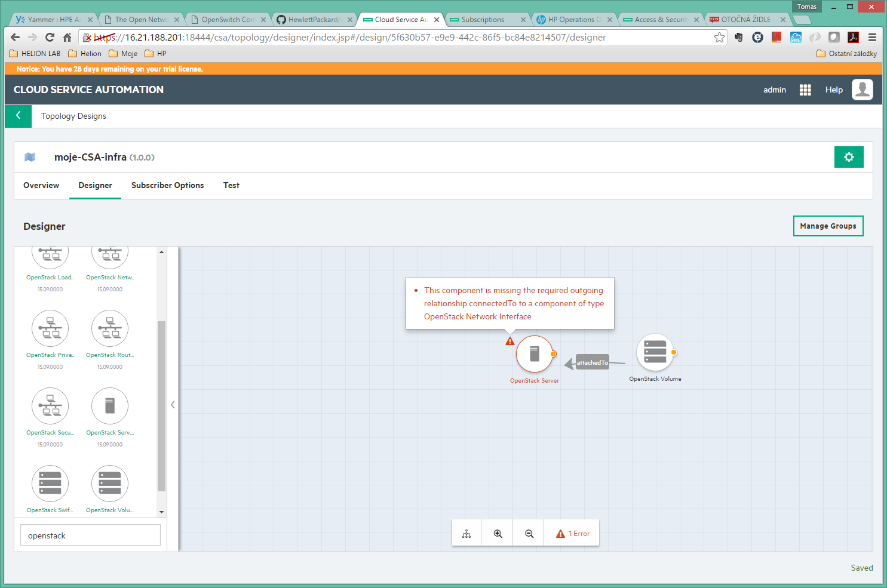The image size is (887, 588).
Task: Click the moje-CSA-infra map icon
Action: pyautogui.click(x=30, y=157)
